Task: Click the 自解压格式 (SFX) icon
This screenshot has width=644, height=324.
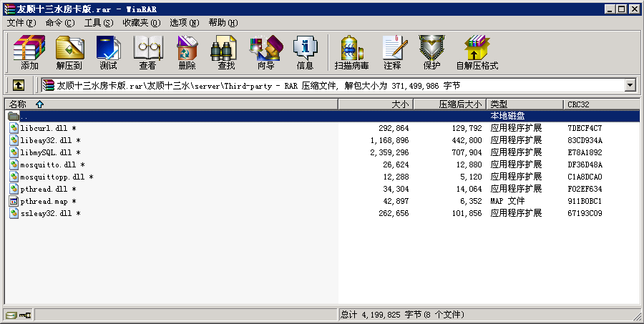Action: coord(477,53)
